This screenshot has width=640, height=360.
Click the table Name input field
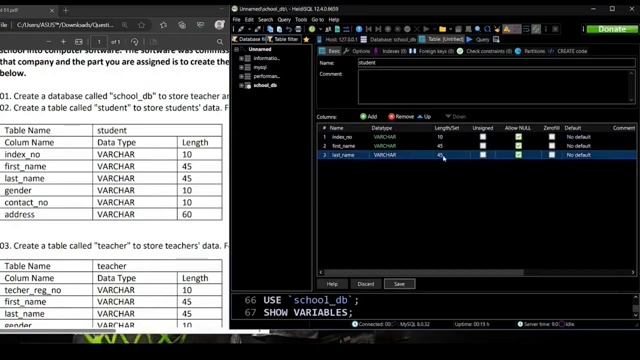click(496, 63)
